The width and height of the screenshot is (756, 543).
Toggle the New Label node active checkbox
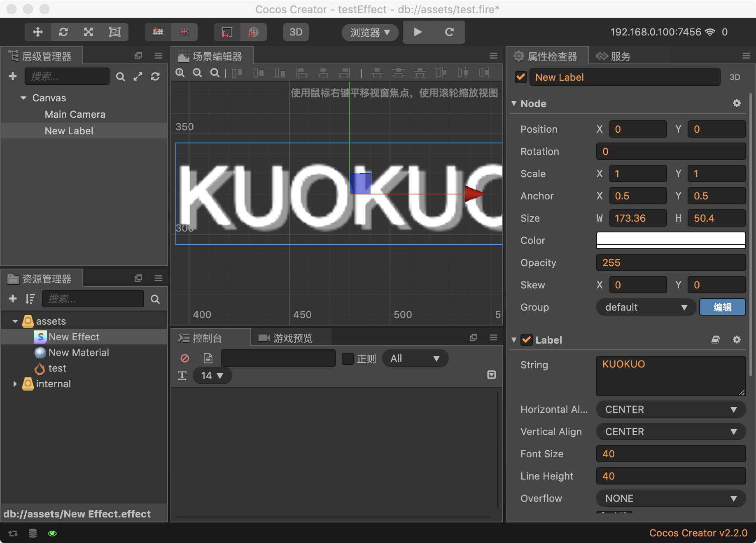(521, 77)
